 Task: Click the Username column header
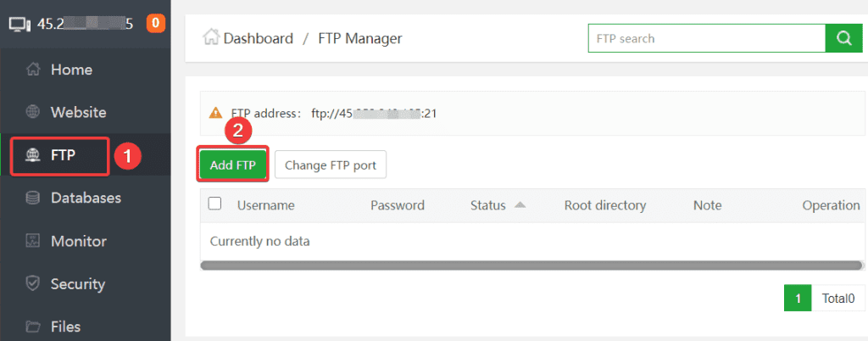coord(265,205)
